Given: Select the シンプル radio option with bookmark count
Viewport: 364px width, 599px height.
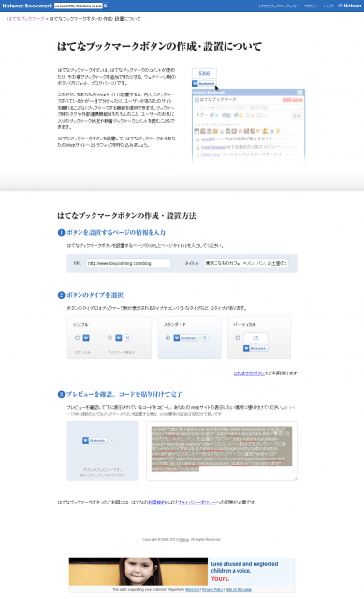Looking at the screenshot, I should tap(109, 338).
